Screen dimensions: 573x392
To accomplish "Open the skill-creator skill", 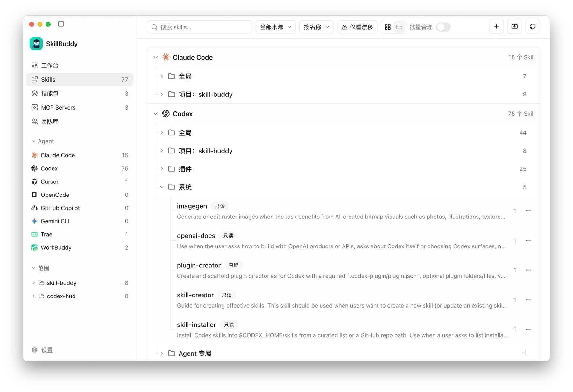I will pos(195,295).
